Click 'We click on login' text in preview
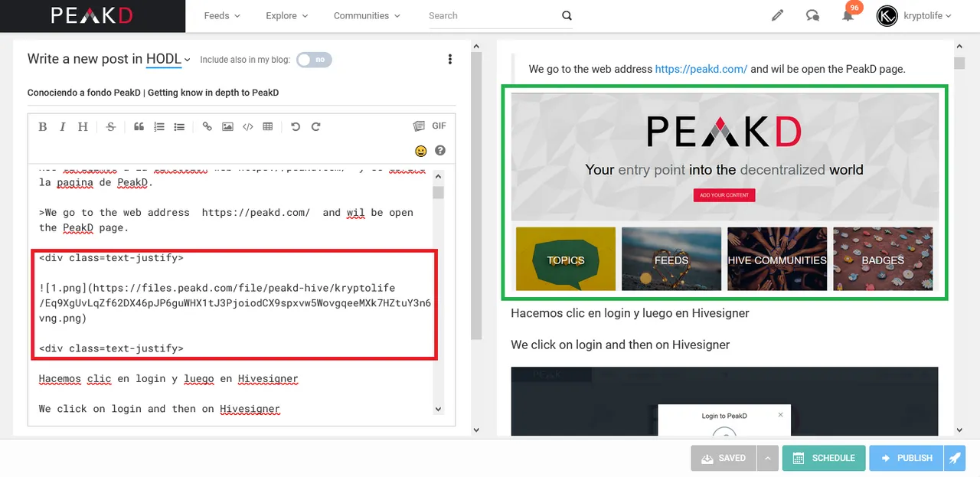980x477 pixels. tap(620, 345)
